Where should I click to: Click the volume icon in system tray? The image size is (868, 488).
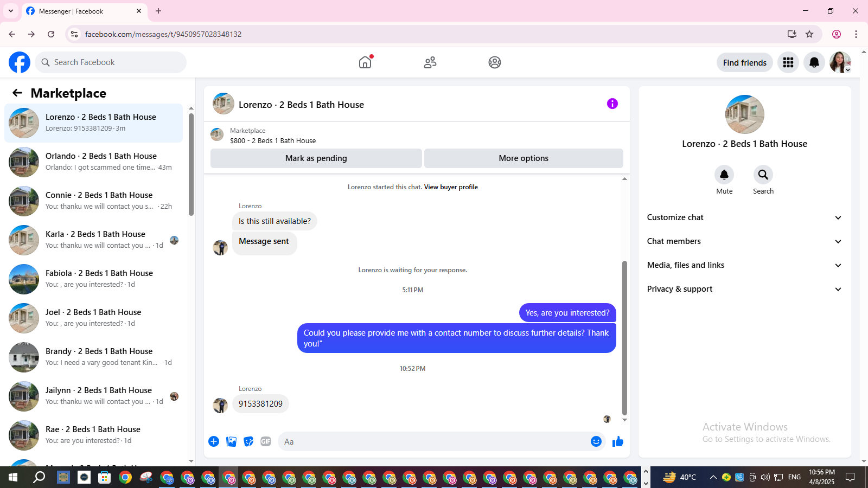tap(765, 477)
